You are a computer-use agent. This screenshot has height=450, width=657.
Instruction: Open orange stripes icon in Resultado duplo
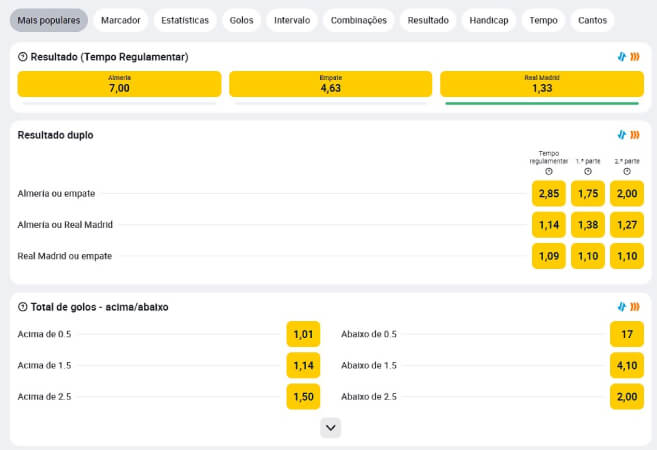(x=635, y=134)
